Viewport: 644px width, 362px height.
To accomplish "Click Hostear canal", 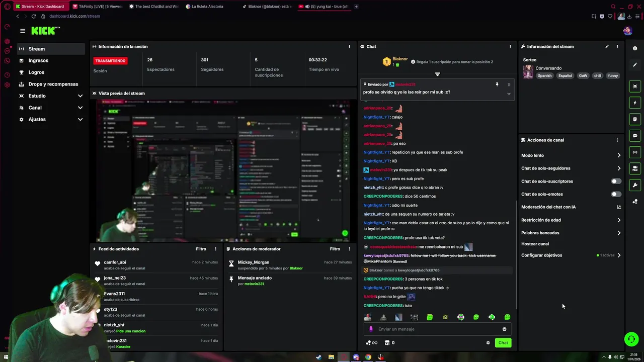I will [x=535, y=244].
